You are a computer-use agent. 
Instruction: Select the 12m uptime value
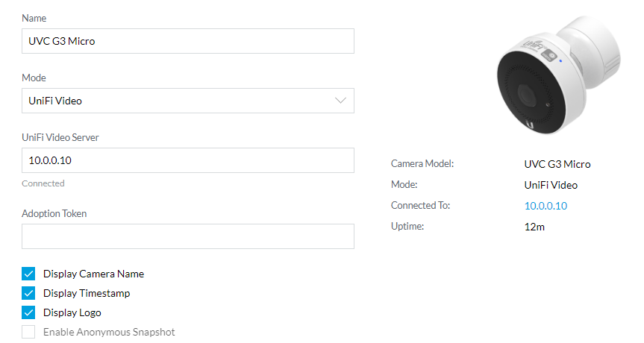[x=534, y=227]
